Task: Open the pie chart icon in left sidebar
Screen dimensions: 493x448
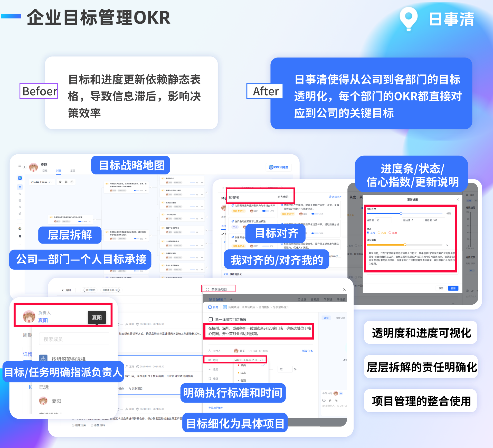Action: [x=20, y=214]
